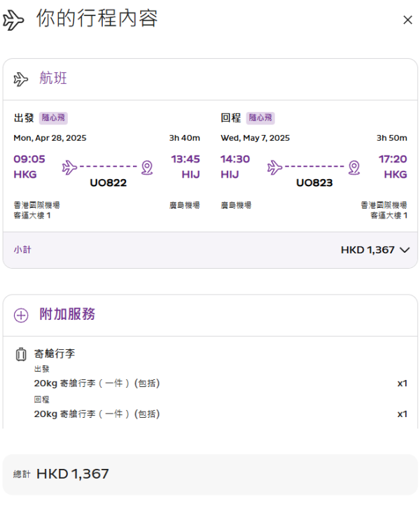Image resolution: width=420 pixels, height=506 pixels.
Task: Click the flight number UO822
Action: pyautogui.click(x=108, y=183)
